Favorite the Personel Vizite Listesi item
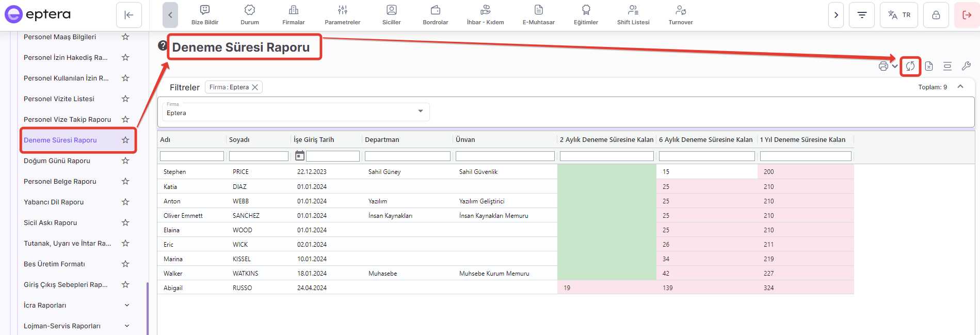This screenshot has height=335, width=980. tap(125, 99)
